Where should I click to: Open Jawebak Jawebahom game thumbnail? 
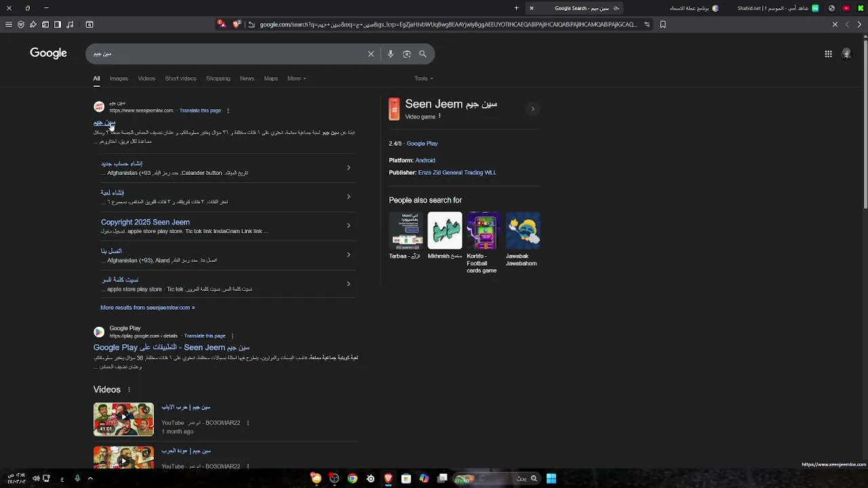523,230
